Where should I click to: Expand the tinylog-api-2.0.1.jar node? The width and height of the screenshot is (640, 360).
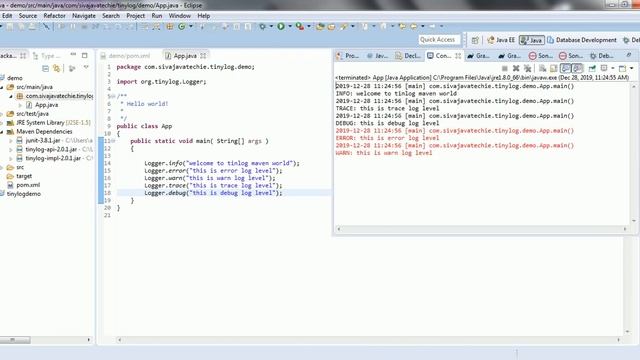(11, 150)
